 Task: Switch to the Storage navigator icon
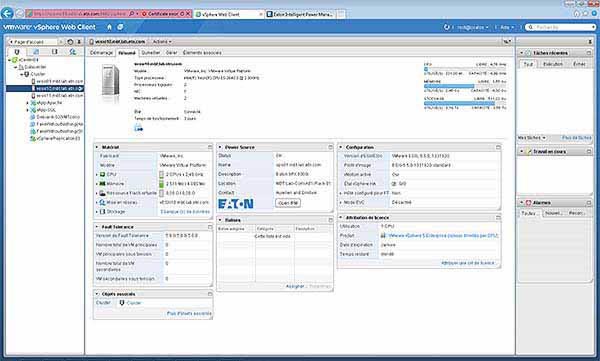point(54,51)
